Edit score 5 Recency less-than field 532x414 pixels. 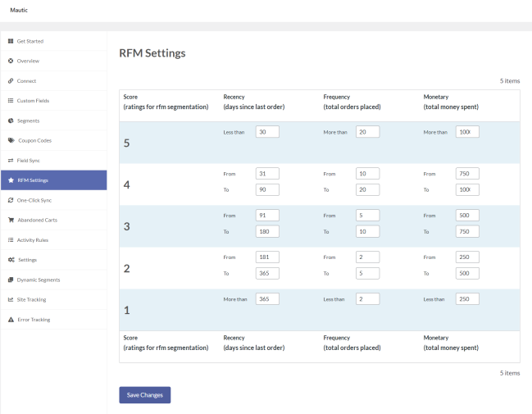(267, 132)
